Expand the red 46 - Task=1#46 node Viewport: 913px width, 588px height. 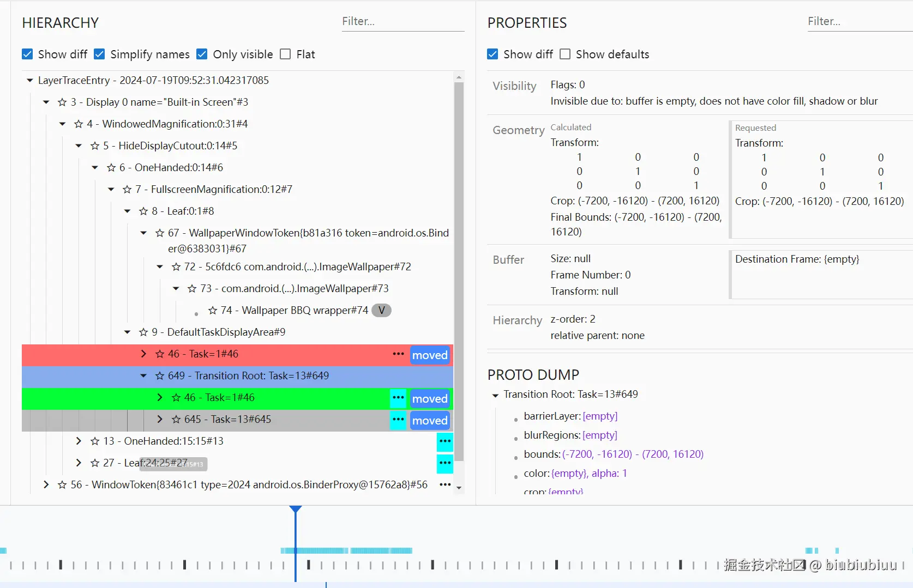tap(144, 354)
